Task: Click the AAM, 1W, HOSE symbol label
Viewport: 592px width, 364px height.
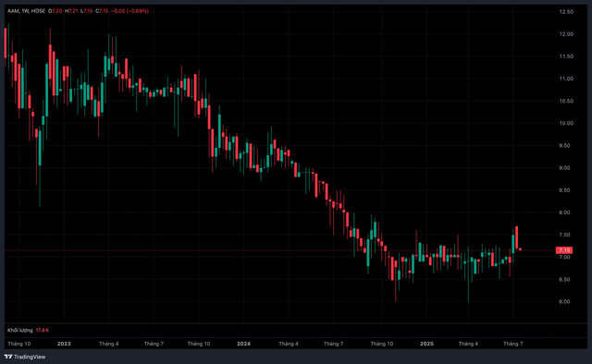Action: pyautogui.click(x=26, y=11)
